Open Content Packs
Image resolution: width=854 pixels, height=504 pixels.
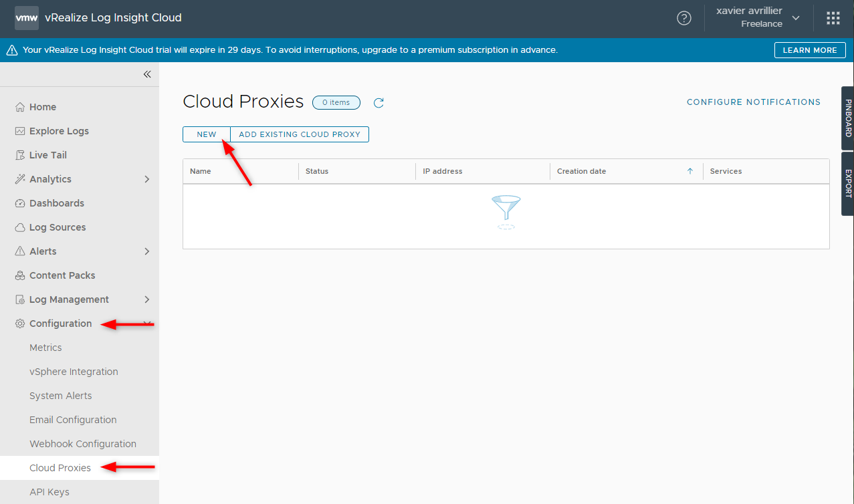tap(62, 275)
